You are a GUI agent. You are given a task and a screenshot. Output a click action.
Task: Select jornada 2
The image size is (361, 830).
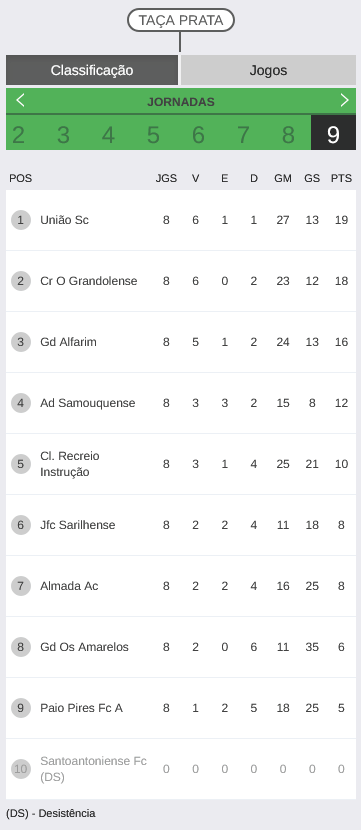(18, 135)
